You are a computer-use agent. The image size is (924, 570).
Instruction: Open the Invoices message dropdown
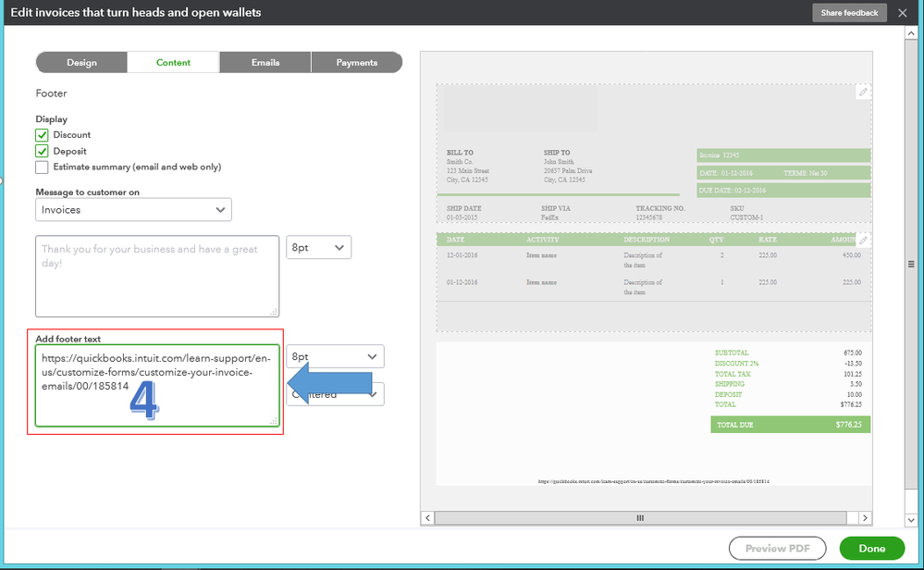(x=133, y=210)
